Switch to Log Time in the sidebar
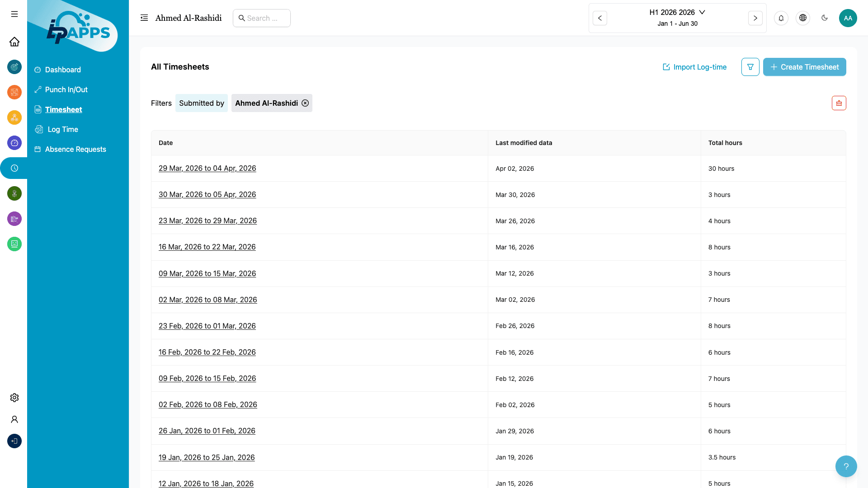The width and height of the screenshot is (868, 488). point(61,129)
